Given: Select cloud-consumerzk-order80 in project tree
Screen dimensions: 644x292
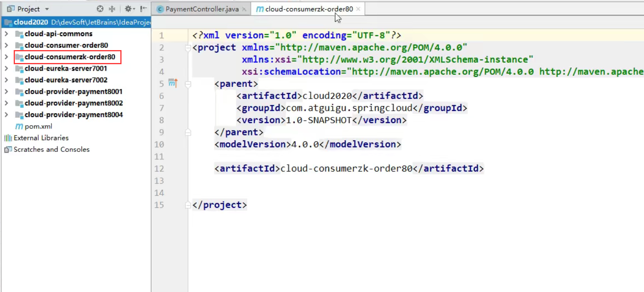Looking at the screenshot, I should [70, 57].
